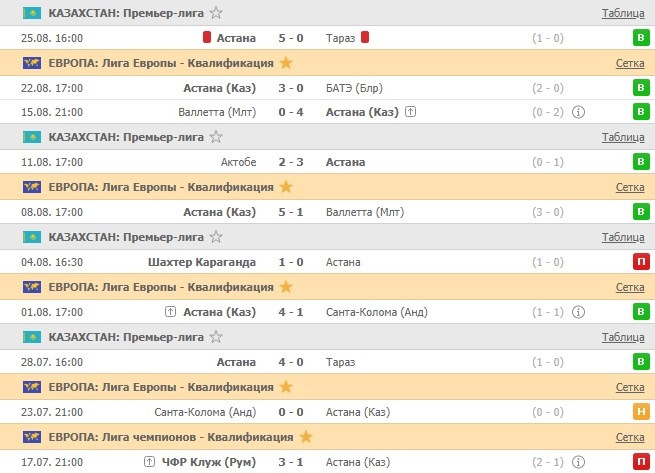This screenshot has width=655, height=473.
Task: Open Сетка link above the Астана–БАТЭ match
Action: pos(630,62)
